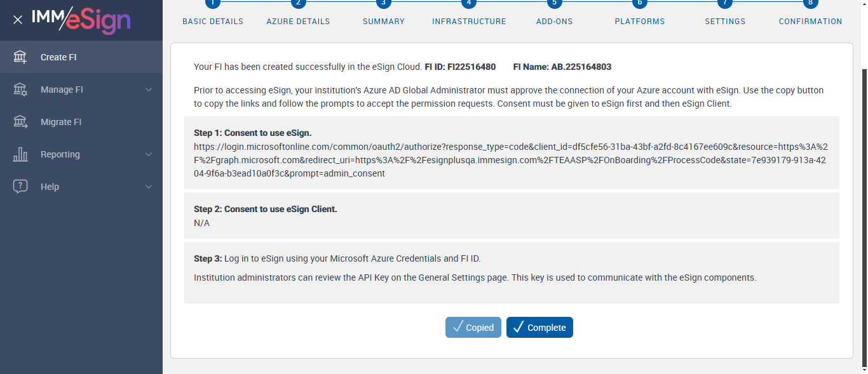Click step circle number 1
Image resolution: width=868 pixels, height=374 pixels.
pyautogui.click(x=213, y=3)
